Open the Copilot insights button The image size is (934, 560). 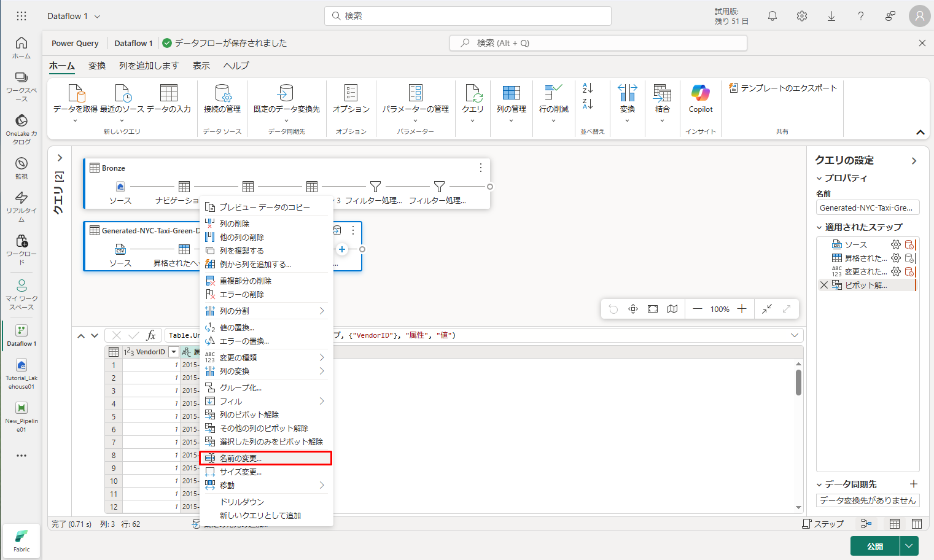click(x=700, y=98)
